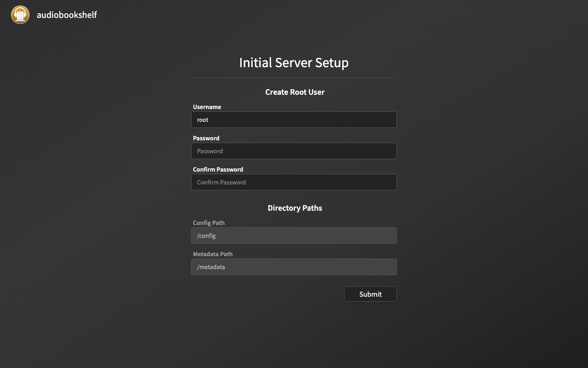Click into the Password input field

click(x=294, y=151)
